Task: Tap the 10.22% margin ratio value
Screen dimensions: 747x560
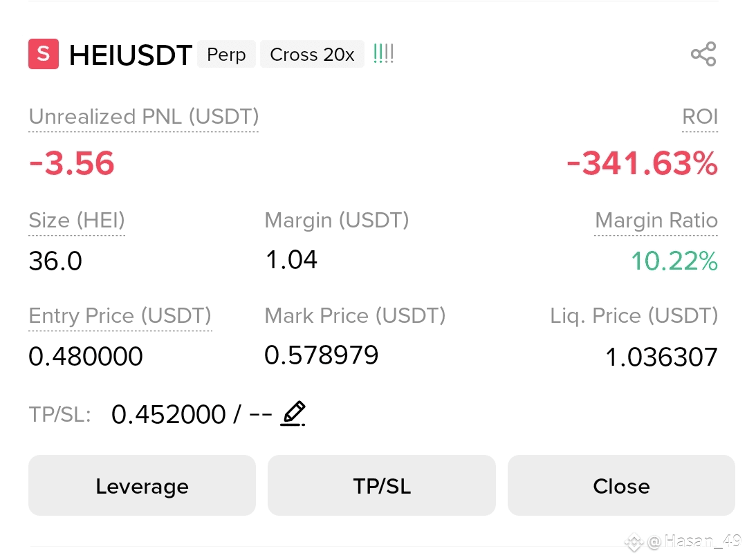Action: click(x=674, y=261)
